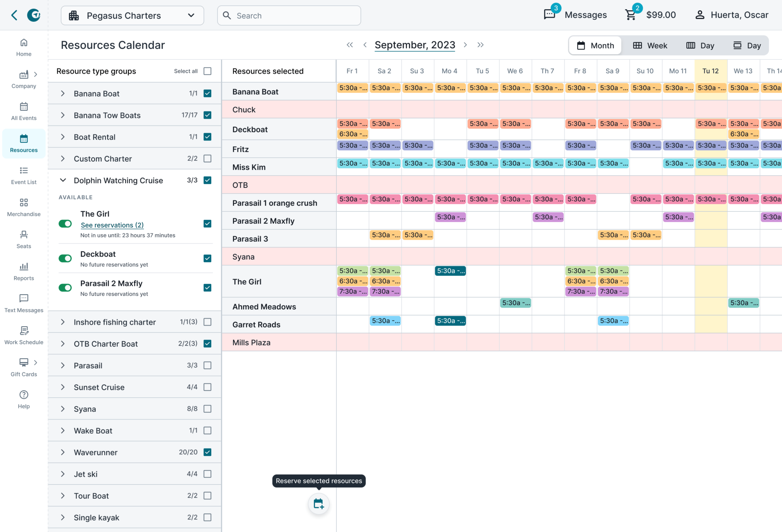Screen dimensions: 782x532
Task: Open the Resources calendar sidebar icon
Action: pos(23,143)
